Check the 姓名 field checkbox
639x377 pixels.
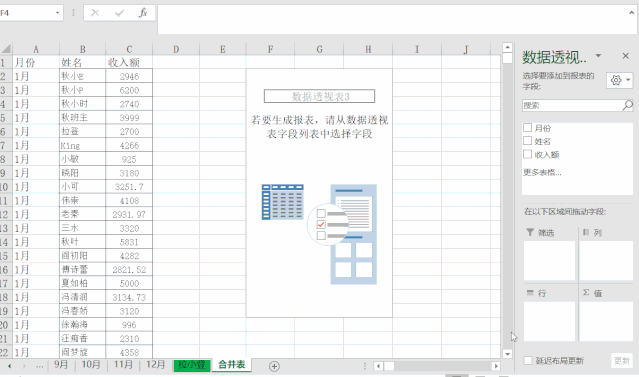pyautogui.click(x=527, y=141)
